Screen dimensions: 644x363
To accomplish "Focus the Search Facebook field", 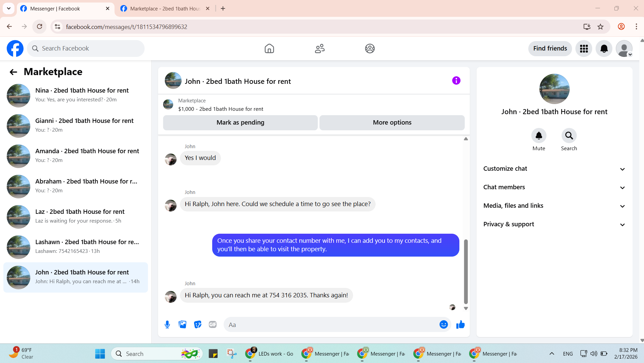I will pos(86,48).
